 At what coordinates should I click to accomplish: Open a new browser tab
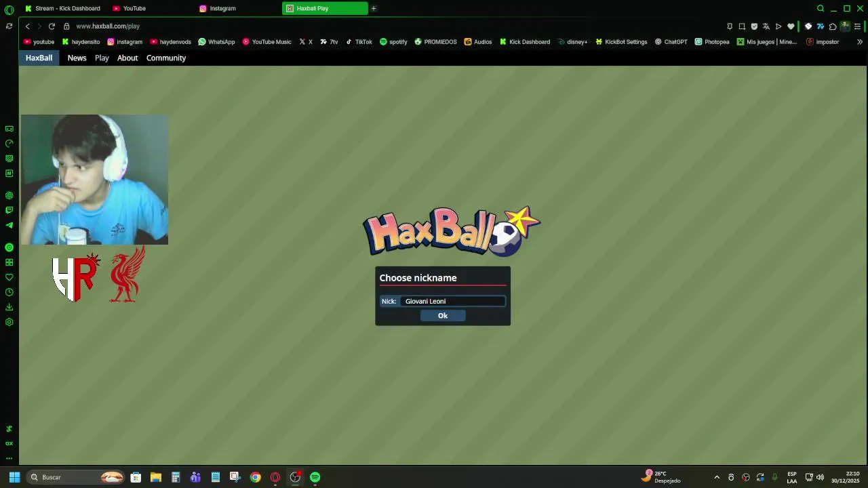click(x=374, y=8)
